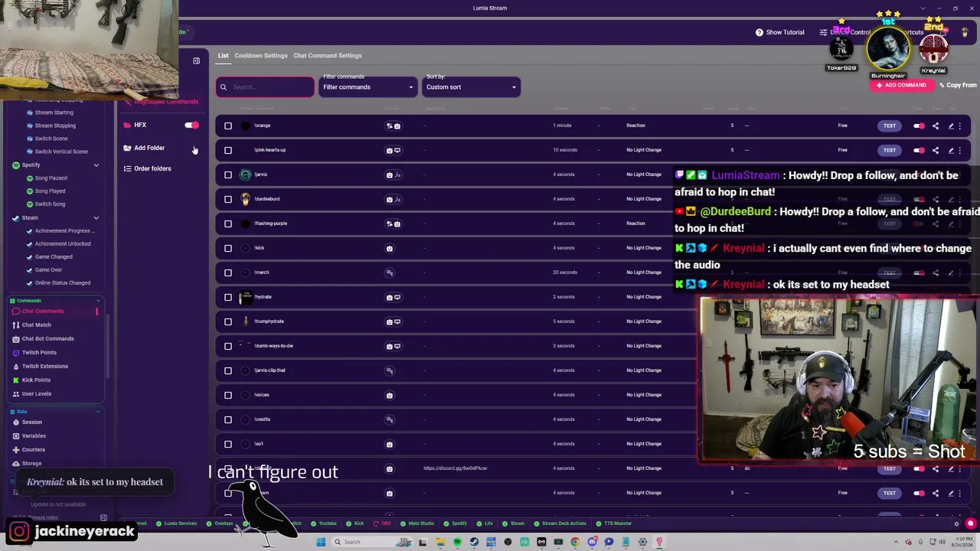The width and height of the screenshot is (980, 551).
Task: Select the !jarvis row checkbox
Action: pyautogui.click(x=228, y=174)
